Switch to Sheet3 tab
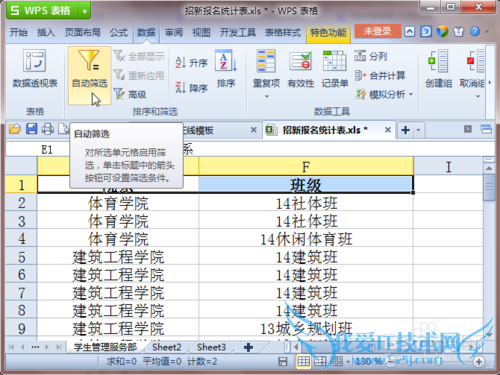 point(211,347)
